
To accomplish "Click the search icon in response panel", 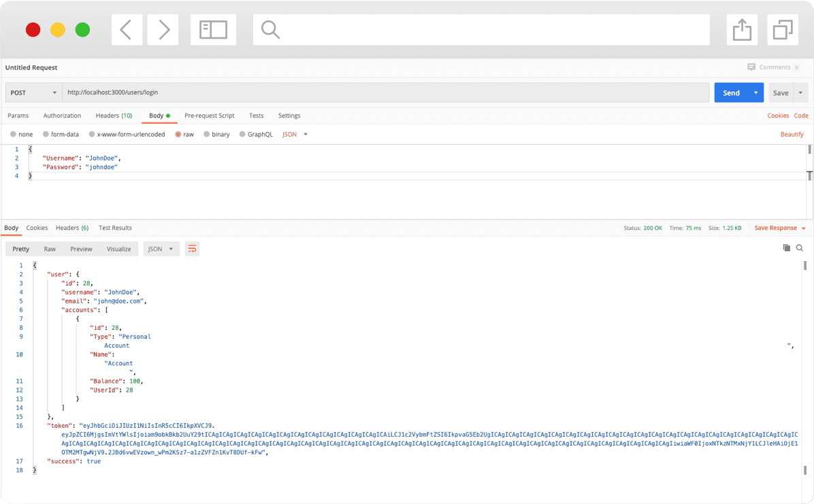I will 800,248.
